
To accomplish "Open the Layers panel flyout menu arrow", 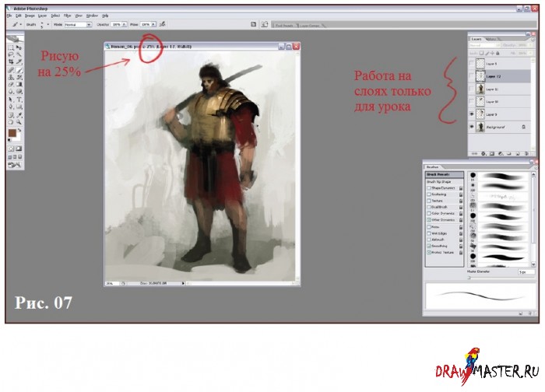I will coord(533,40).
